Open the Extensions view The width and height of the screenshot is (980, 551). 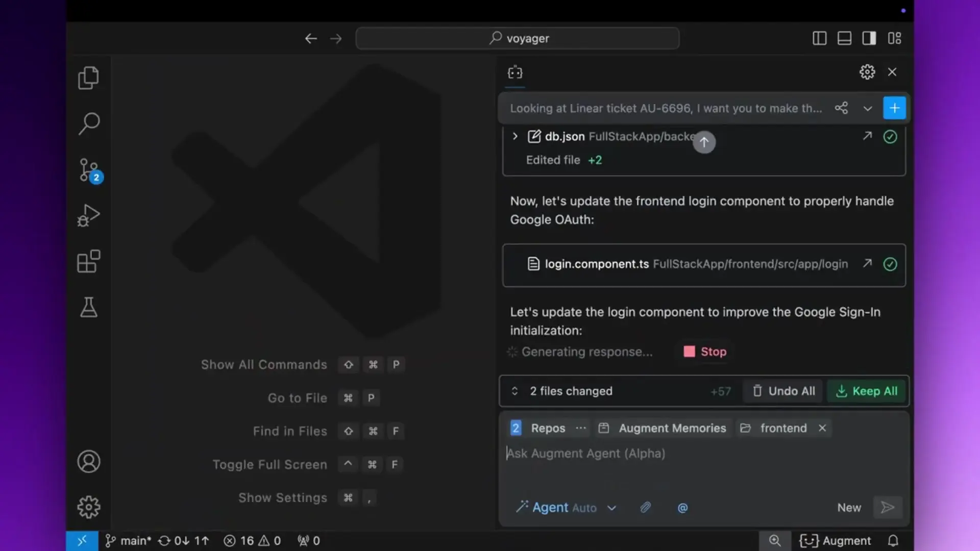(x=88, y=261)
